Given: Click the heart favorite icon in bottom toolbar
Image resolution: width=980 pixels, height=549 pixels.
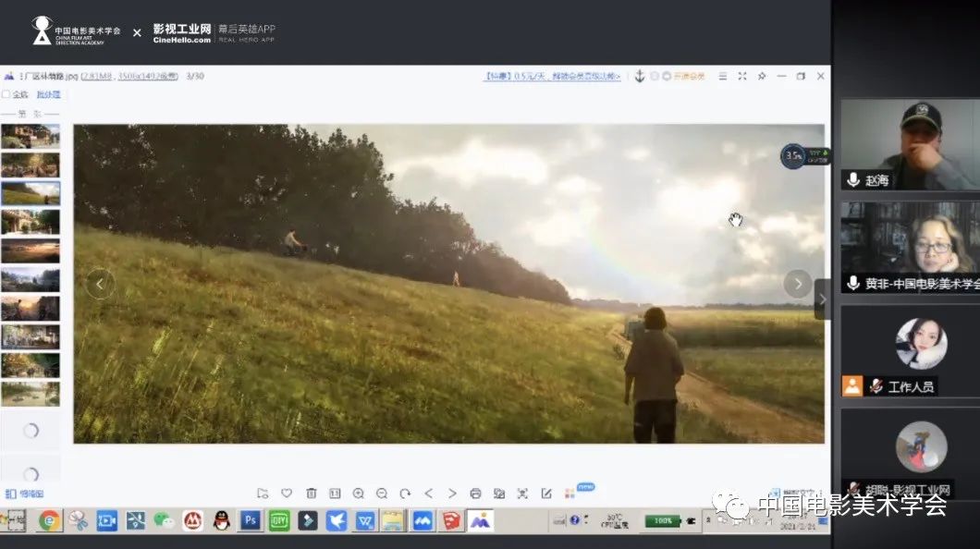Looking at the screenshot, I should click(x=287, y=494).
